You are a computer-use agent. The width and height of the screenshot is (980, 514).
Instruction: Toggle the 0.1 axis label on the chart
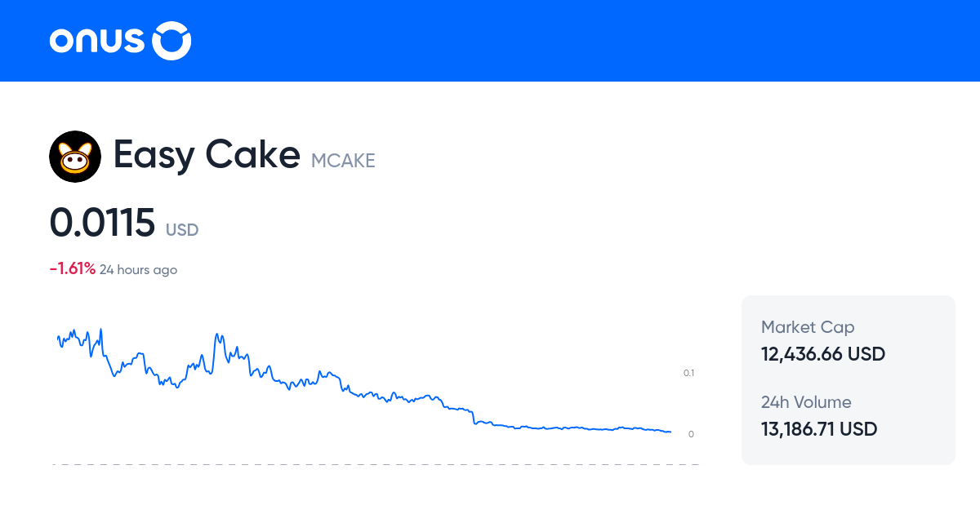click(690, 373)
